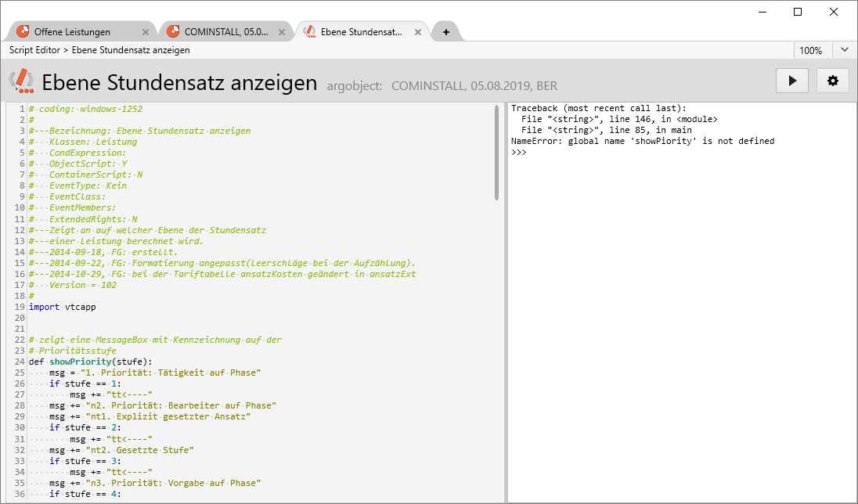Click the large script icon beside the title
Viewport: 858px width, 504px height.
(x=21, y=81)
